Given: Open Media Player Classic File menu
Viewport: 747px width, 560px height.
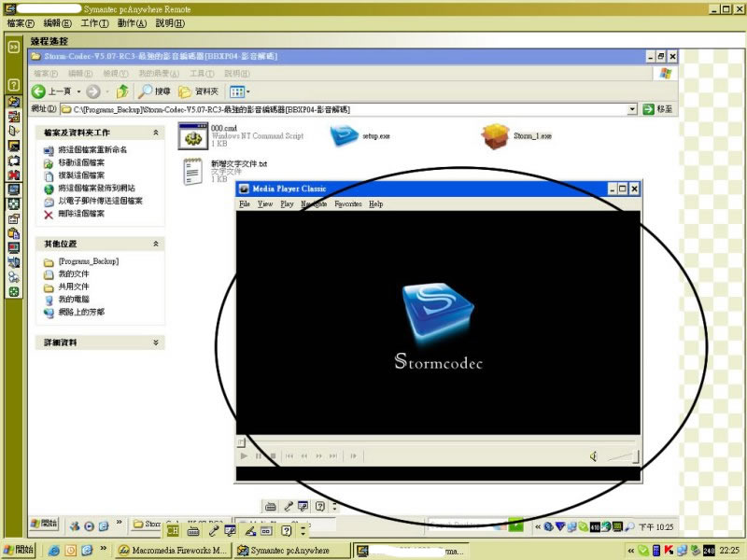Looking at the screenshot, I should tap(245, 203).
